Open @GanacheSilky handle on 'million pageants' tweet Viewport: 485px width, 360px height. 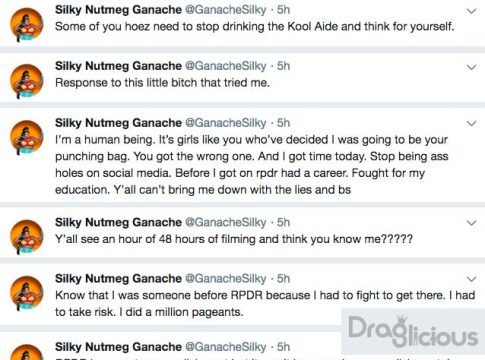point(226,278)
